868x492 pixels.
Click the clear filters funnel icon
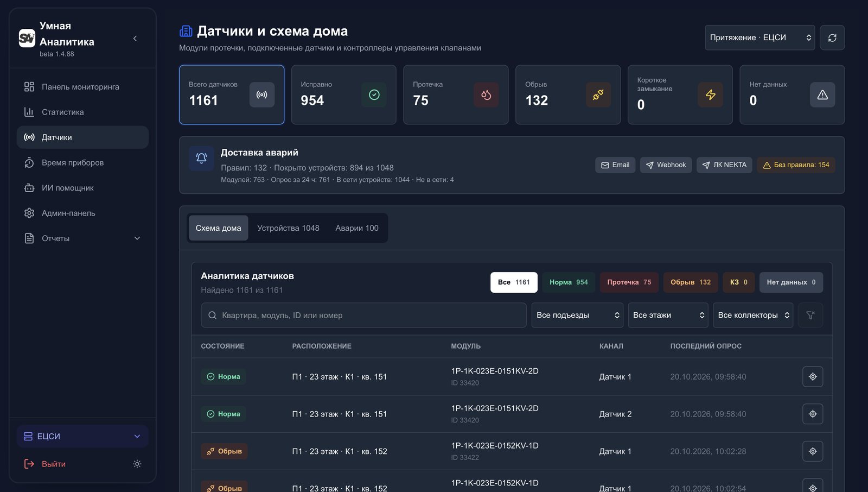pos(810,315)
